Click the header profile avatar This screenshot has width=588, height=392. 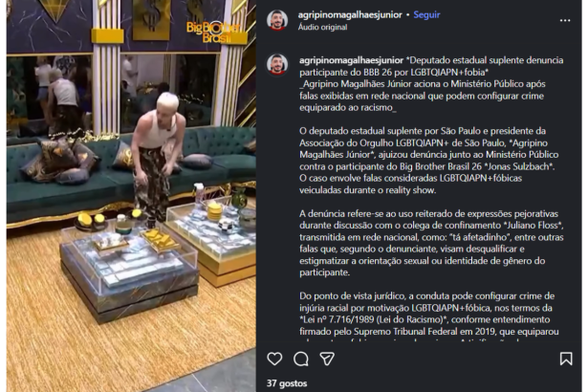click(x=277, y=20)
